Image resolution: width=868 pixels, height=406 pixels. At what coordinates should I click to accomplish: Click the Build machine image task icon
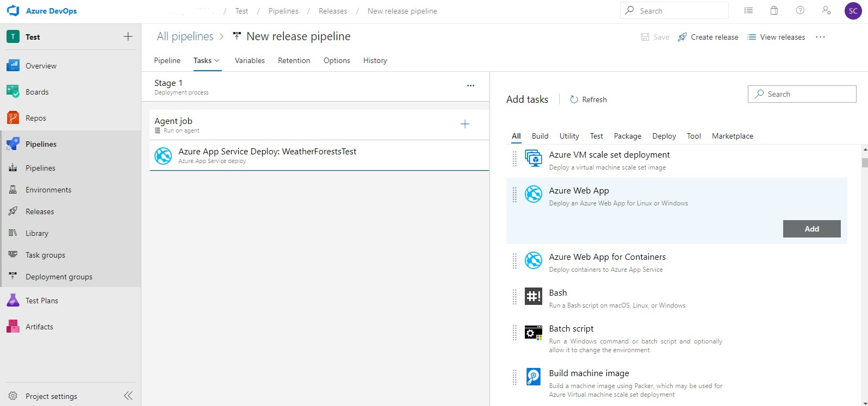point(534,377)
